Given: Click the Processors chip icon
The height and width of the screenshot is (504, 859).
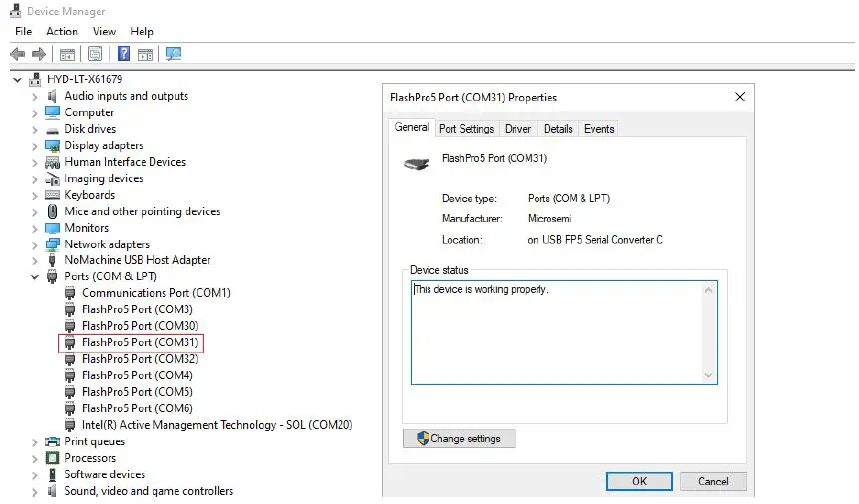Looking at the screenshot, I should (52, 458).
